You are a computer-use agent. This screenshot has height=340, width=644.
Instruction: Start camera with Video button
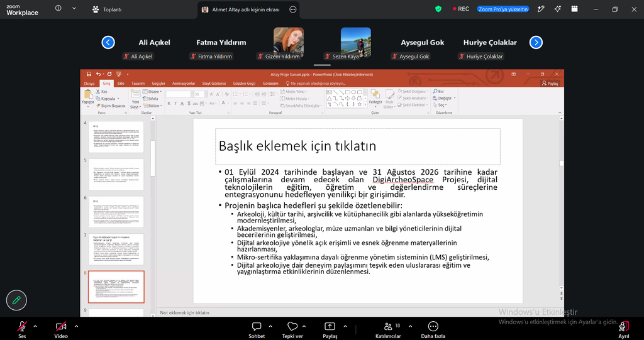click(61, 329)
